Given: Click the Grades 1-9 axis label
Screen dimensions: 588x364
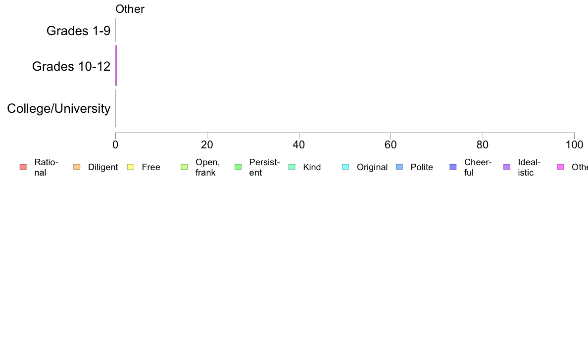Looking at the screenshot, I should coord(78,31).
